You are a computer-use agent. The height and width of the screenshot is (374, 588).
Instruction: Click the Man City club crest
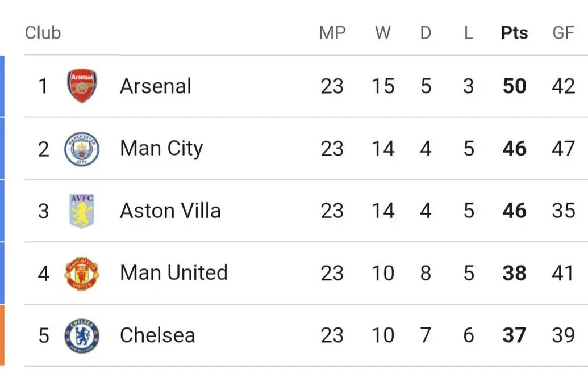pyautogui.click(x=82, y=149)
